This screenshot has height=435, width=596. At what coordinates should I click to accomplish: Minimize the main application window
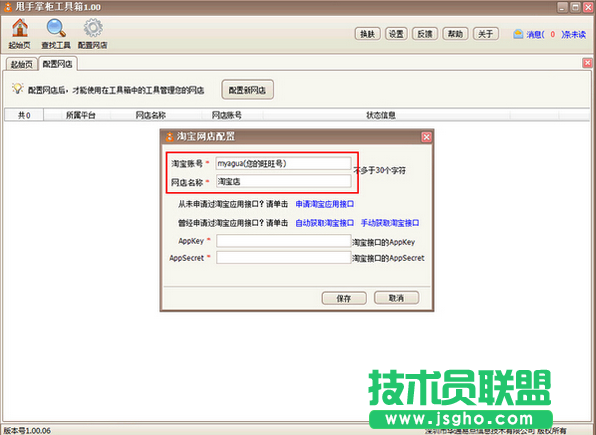pyautogui.click(x=563, y=7)
